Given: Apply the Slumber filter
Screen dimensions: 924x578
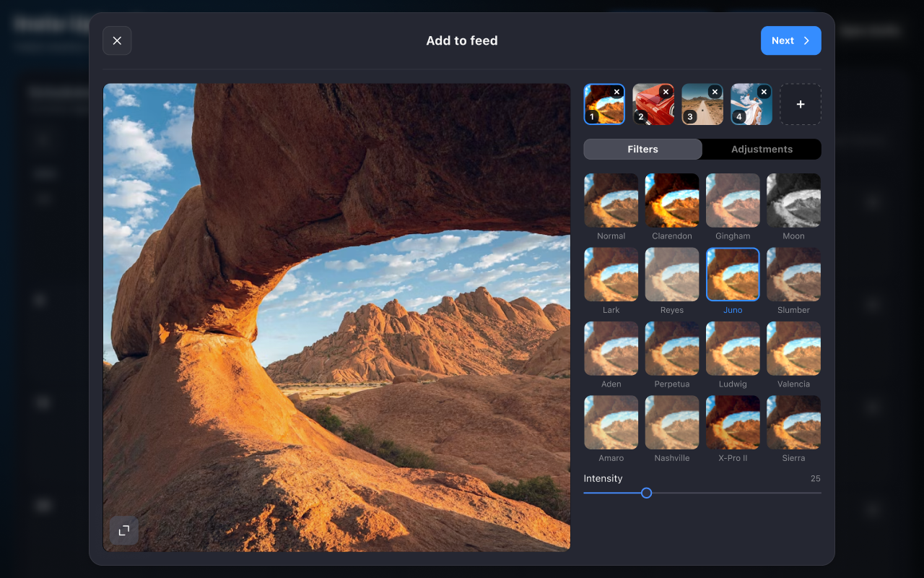Looking at the screenshot, I should click(793, 281).
